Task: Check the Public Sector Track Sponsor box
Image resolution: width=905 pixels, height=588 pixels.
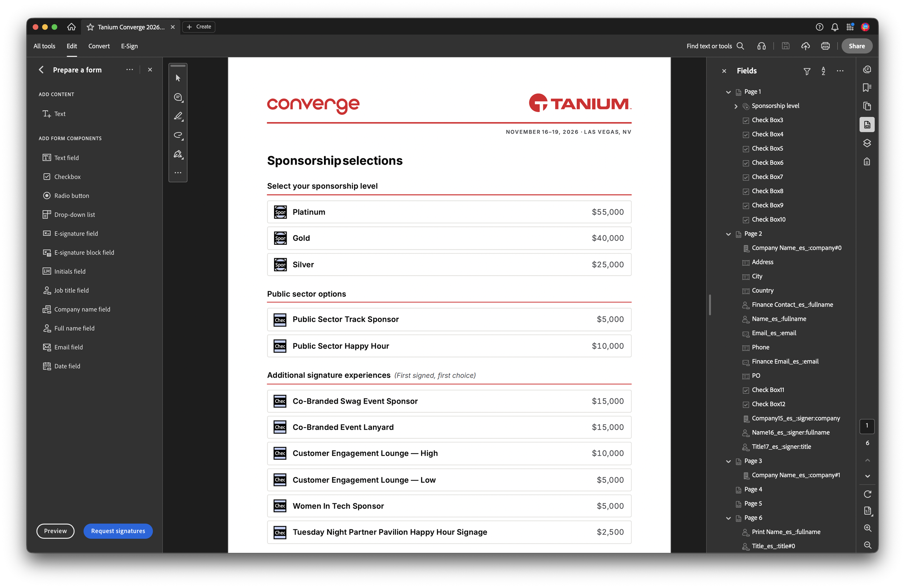Action: click(x=280, y=320)
